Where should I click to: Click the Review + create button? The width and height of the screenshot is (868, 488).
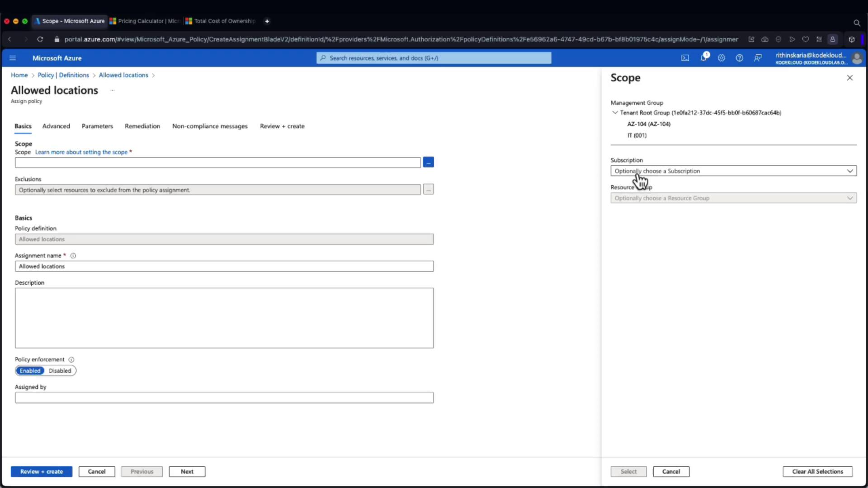[x=42, y=471]
